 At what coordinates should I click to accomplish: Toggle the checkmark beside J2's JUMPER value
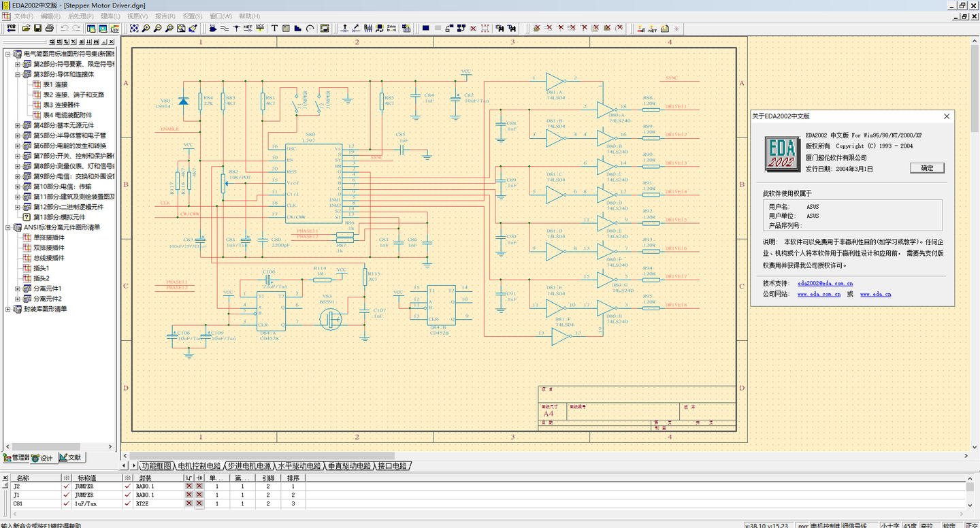pos(66,486)
